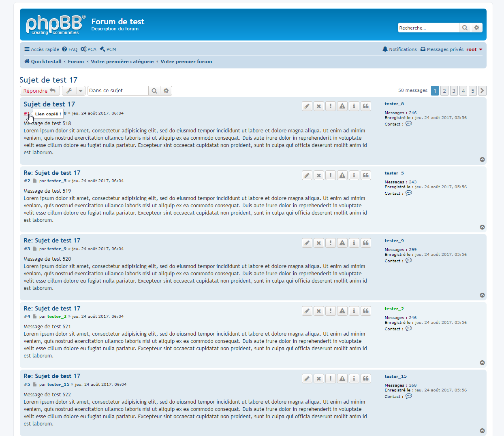
Task: Delete the post by tester_5
Action: 319,175
